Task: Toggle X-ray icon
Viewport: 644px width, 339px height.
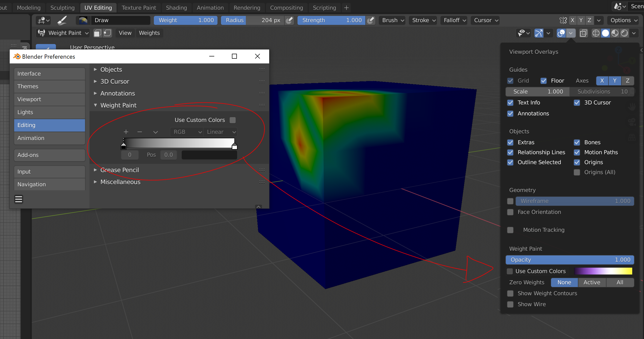Action: [x=583, y=33]
